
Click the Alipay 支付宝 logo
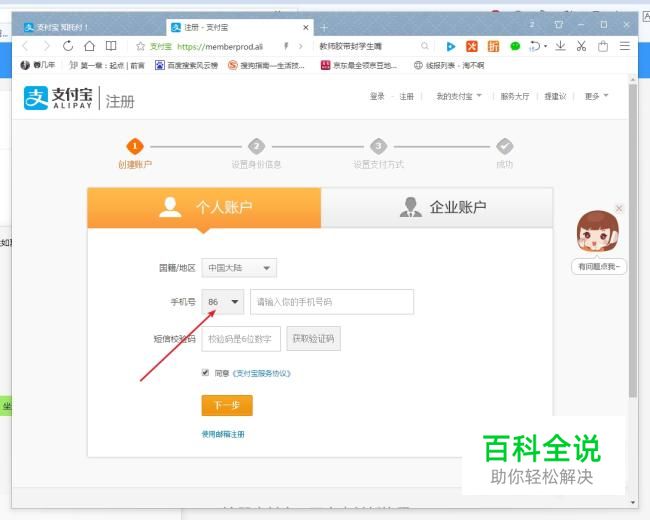[x=58, y=98]
